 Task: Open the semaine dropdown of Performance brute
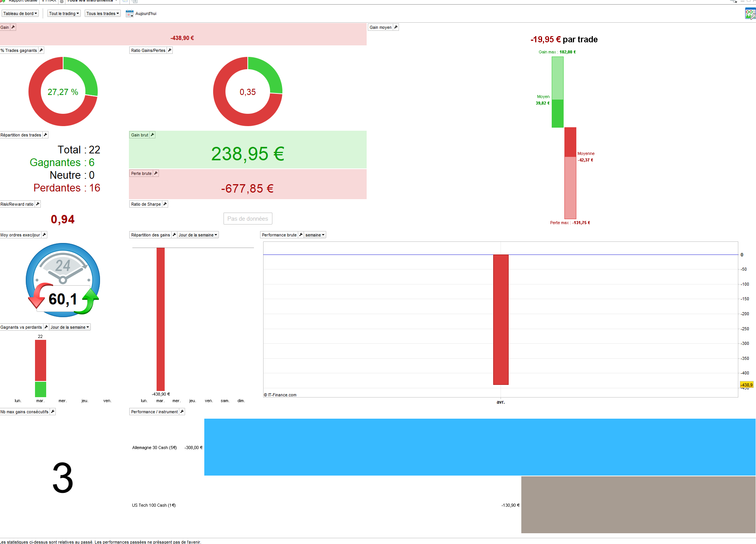pyautogui.click(x=315, y=235)
